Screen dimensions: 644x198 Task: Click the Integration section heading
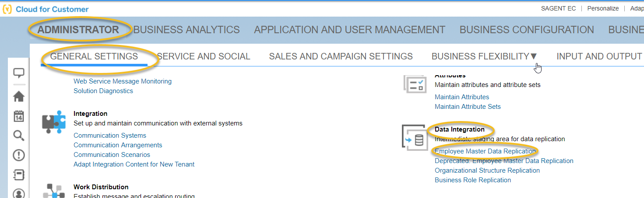coord(91,114)
